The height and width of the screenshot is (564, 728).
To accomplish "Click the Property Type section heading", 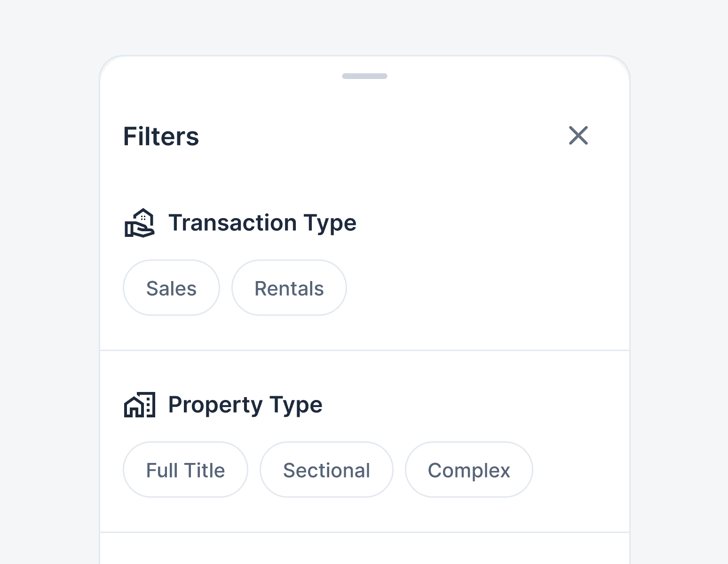I will point(245,405).
